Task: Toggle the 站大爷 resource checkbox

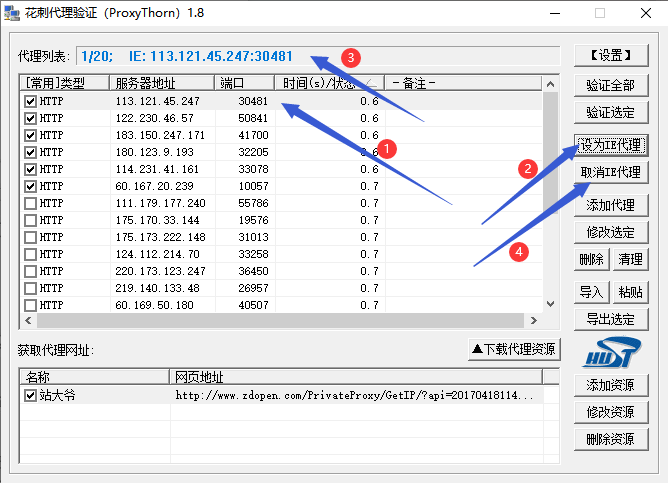Action: click(30, 395)
